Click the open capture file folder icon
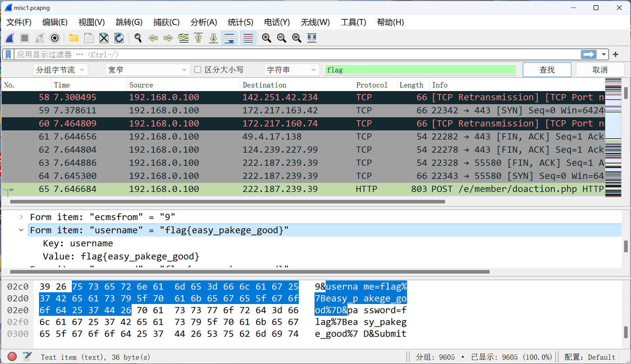 tap(73, 38)
